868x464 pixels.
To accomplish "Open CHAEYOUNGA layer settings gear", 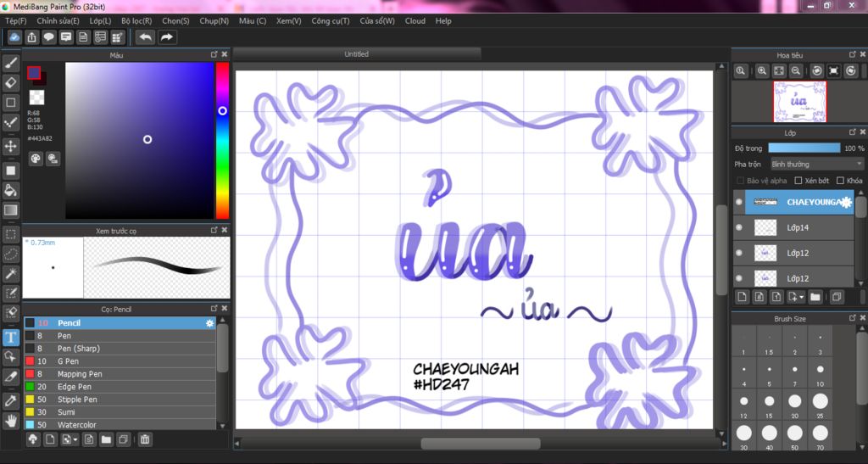I will (847, 202).
